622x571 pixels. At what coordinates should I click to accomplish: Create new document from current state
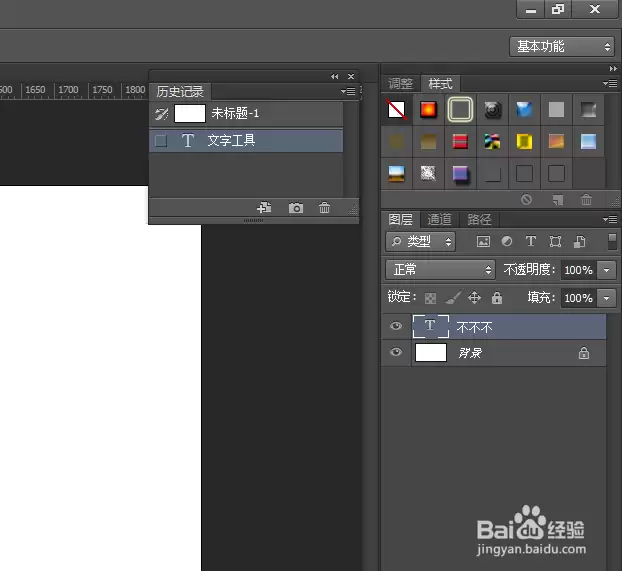[x=264, y=208]
